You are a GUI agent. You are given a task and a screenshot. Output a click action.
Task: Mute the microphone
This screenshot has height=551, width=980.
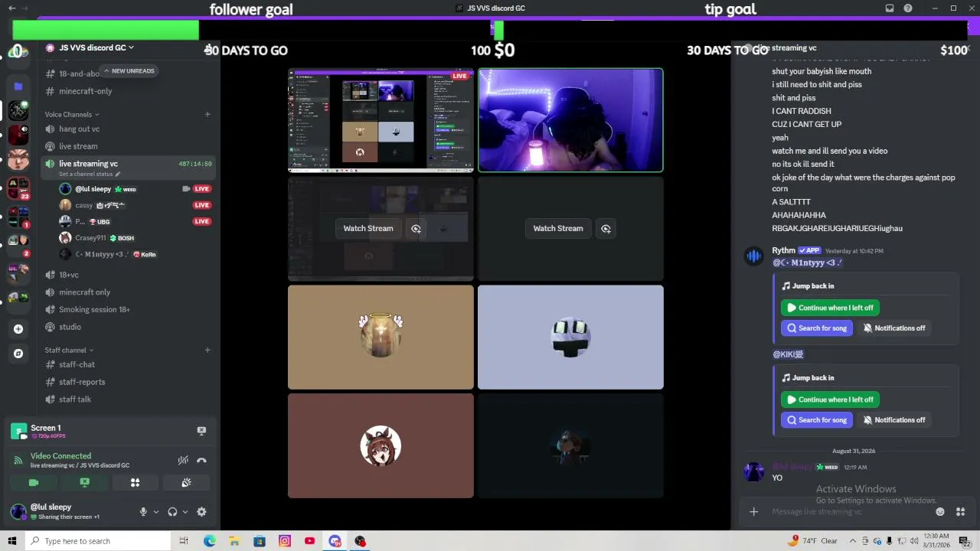click(143, 512)
